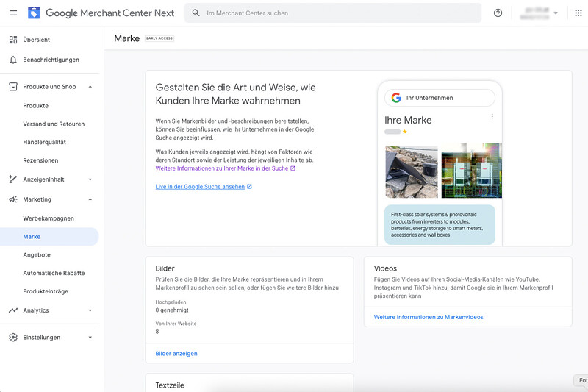Open Live in der Google Suche ansehen

200,186
